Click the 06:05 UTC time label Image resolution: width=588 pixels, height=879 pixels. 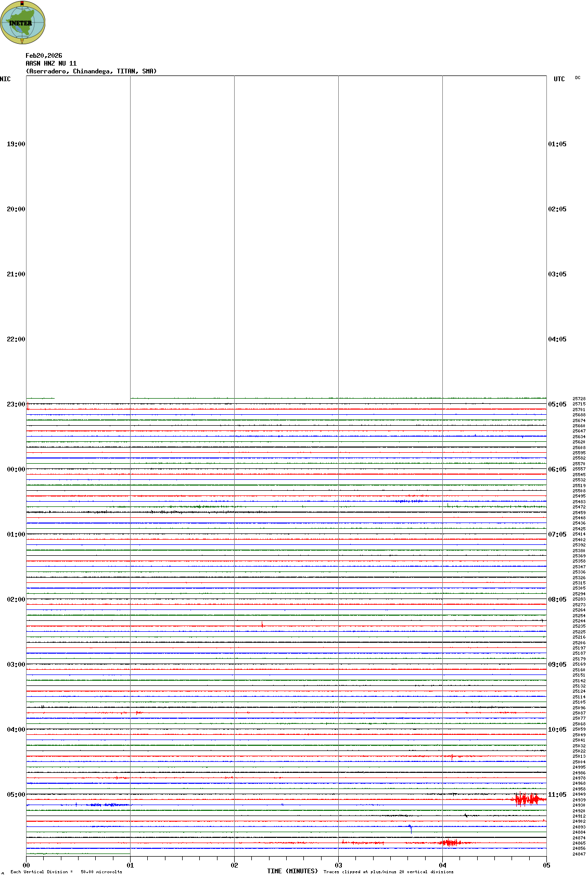pyautogui.click(x=557, y=469)
